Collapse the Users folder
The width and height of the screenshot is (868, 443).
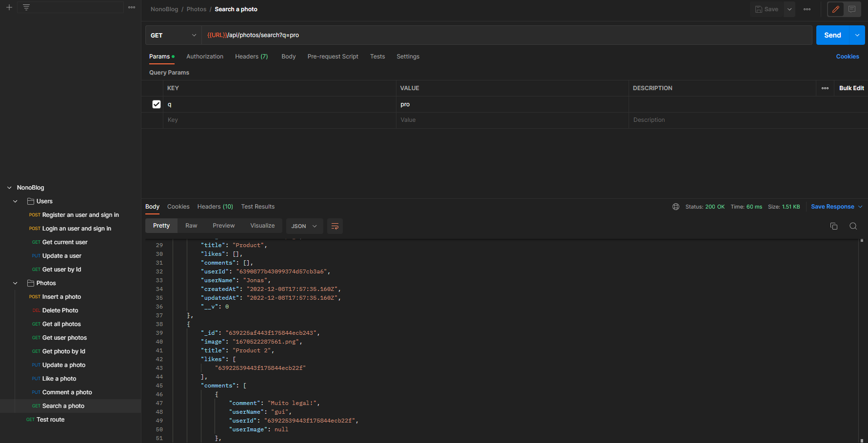[15, 201]
